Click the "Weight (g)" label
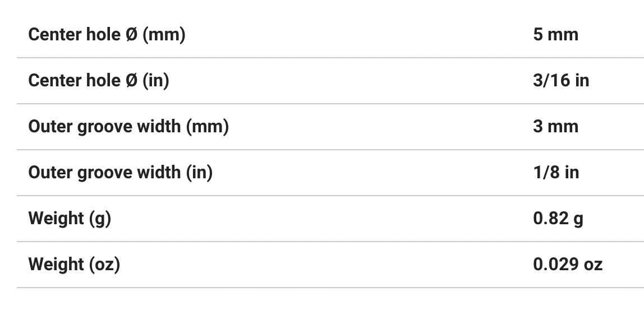The height and width of the screenshot is (333, 644). pyautogui.click(x=70, y=219)
